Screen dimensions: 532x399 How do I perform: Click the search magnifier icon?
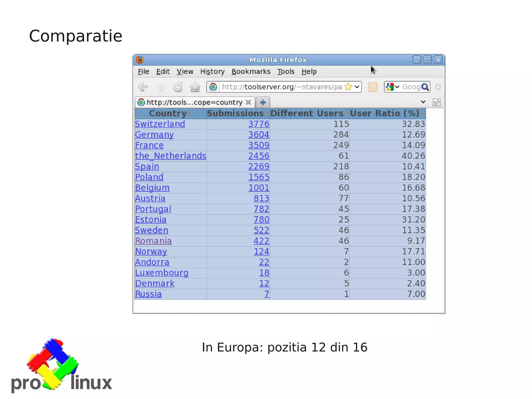pos(425,87)
